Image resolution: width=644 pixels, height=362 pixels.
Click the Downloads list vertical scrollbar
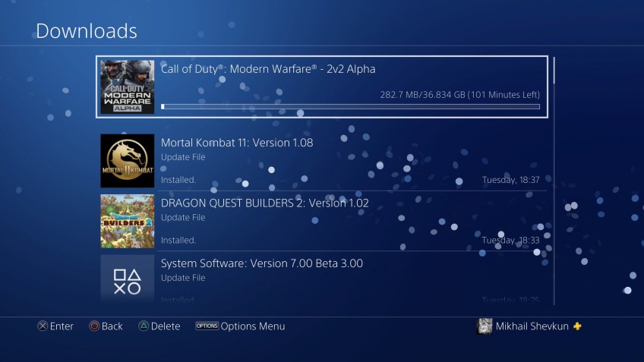(x=554, y=181)
